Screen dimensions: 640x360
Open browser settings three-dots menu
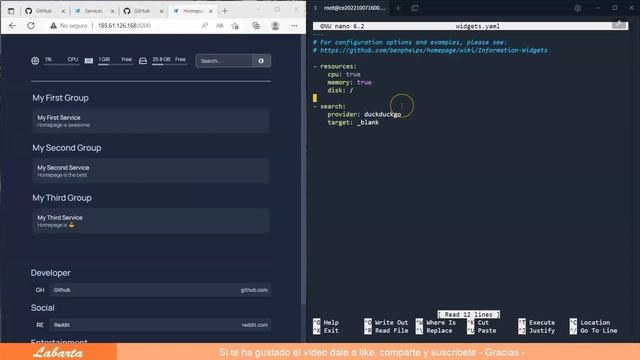coord(294,25)
